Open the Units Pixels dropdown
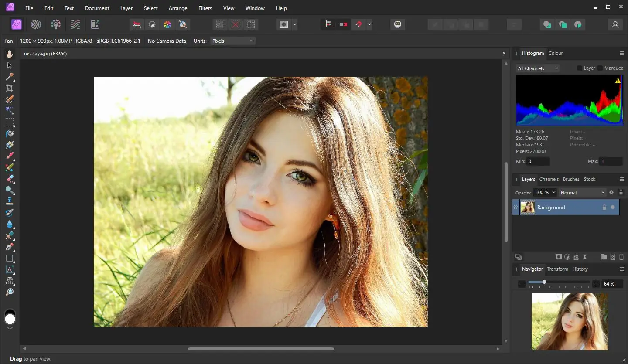 (232, 41)
